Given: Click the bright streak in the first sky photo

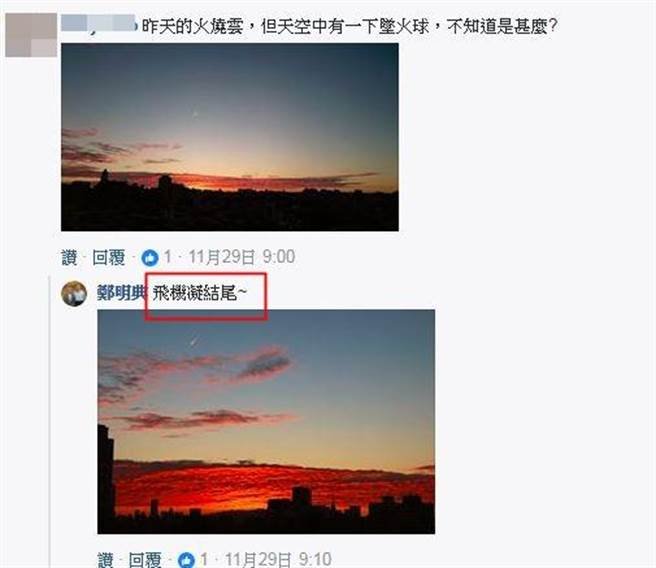Looking at the screenshot, I should tap(195, 114).
